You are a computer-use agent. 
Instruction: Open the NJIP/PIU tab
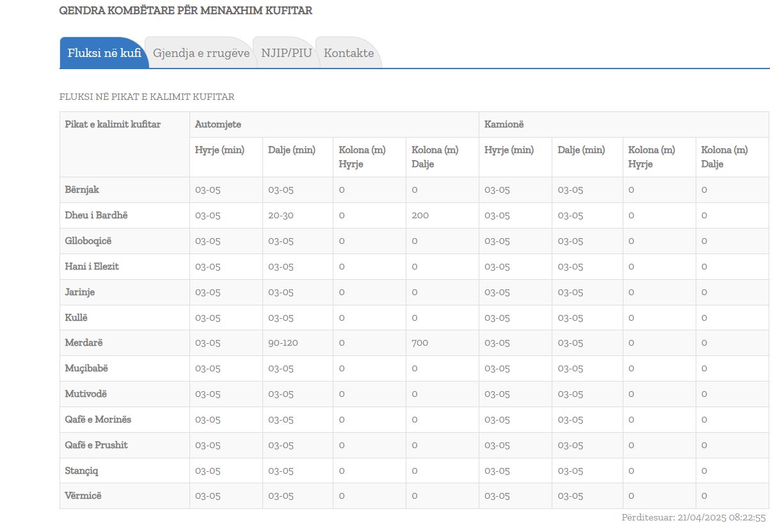tap(286, 53)
